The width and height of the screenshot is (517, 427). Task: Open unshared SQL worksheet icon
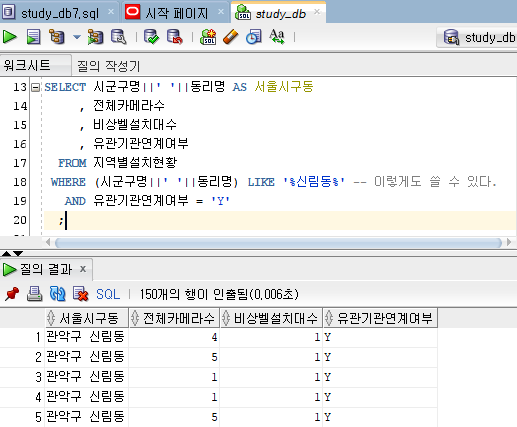(208, 37)
